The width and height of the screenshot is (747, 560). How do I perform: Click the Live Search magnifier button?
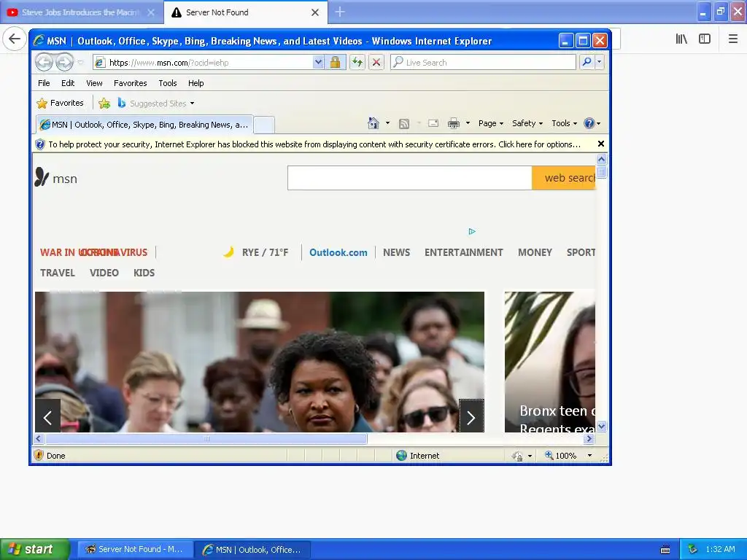tap(587, 63)
